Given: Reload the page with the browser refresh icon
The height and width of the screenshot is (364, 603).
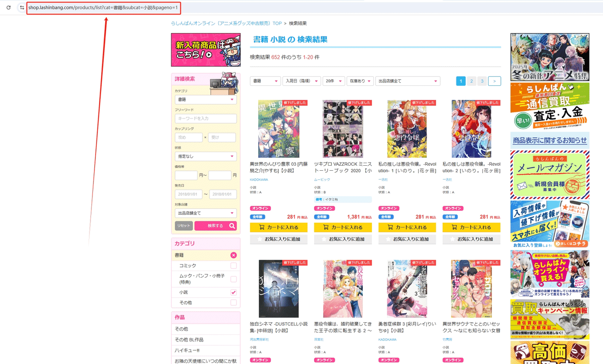Looking at the screenshot, I should (x=9, y=8).
